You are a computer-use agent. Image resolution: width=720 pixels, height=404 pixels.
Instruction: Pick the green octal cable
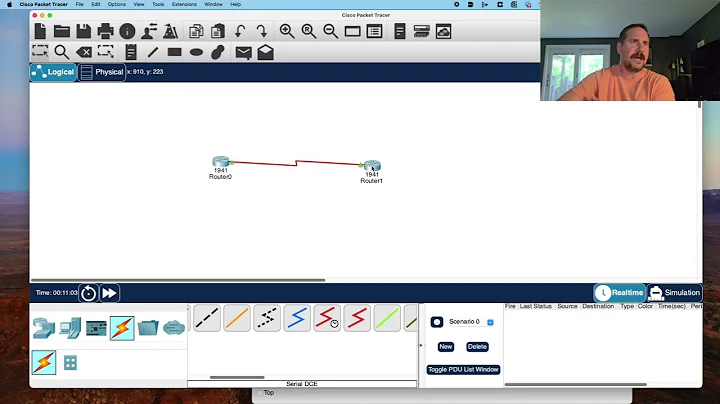[x=387, y=318]
